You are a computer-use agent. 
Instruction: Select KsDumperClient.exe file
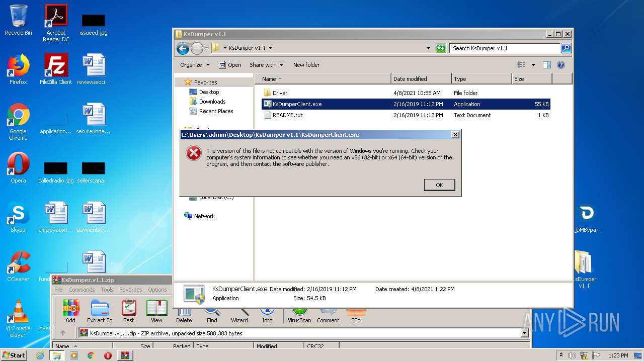tap(406, 104)
